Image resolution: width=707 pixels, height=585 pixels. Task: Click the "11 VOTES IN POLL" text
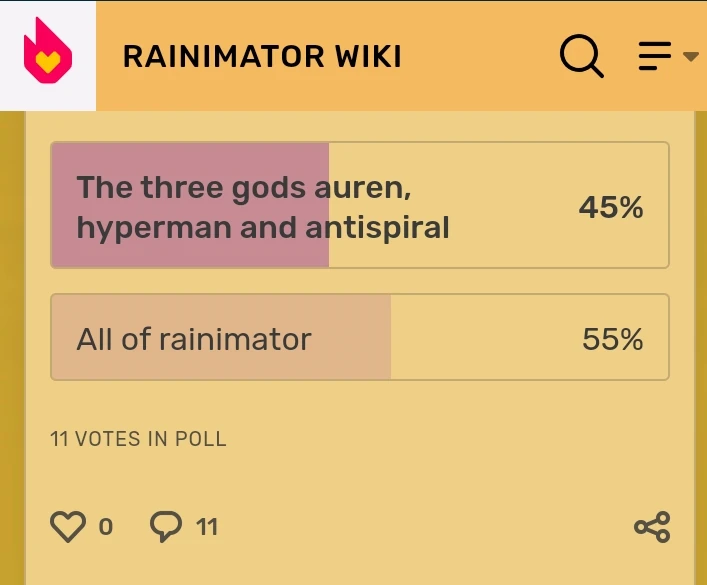pyautogui.click(x=138, y=438)
